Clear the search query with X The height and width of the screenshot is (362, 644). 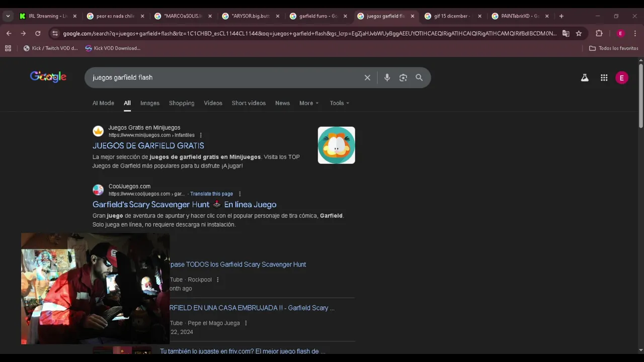(x=367, y=77)
